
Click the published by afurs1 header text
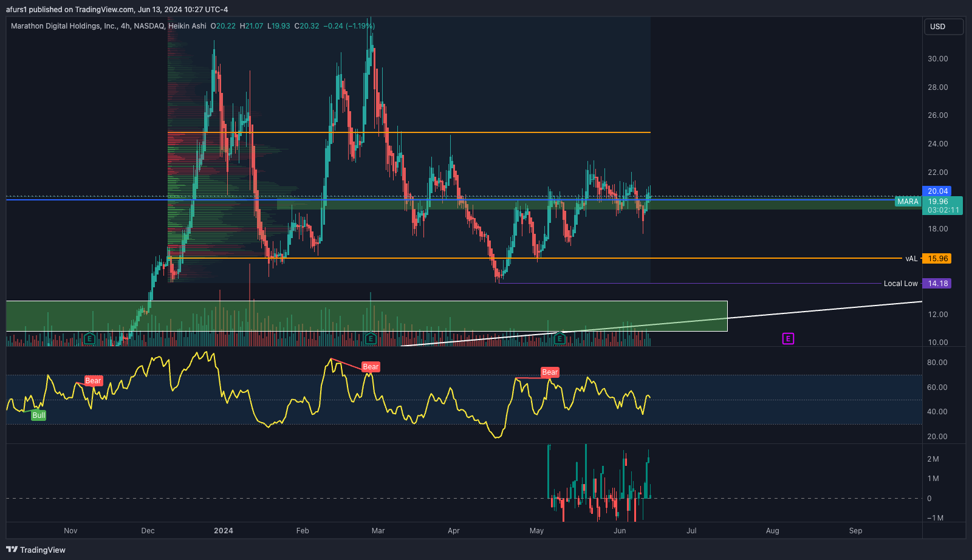(x=117, y=10)
